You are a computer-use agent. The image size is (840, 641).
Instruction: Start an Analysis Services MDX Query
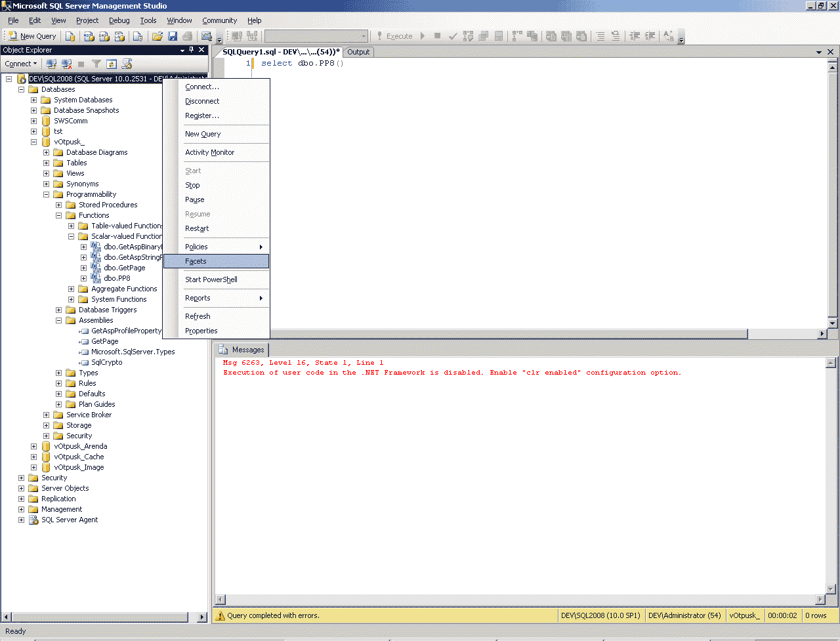[89, 36]
